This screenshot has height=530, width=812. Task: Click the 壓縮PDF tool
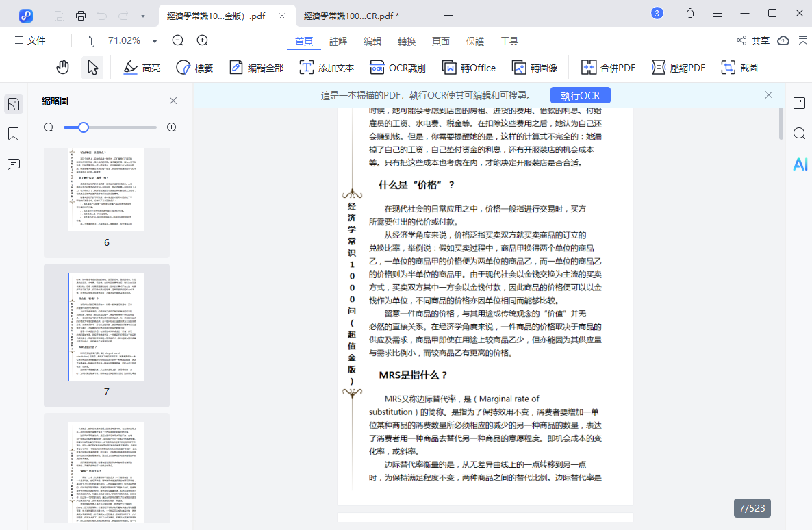pyautogui.click(x=678, y=67)
